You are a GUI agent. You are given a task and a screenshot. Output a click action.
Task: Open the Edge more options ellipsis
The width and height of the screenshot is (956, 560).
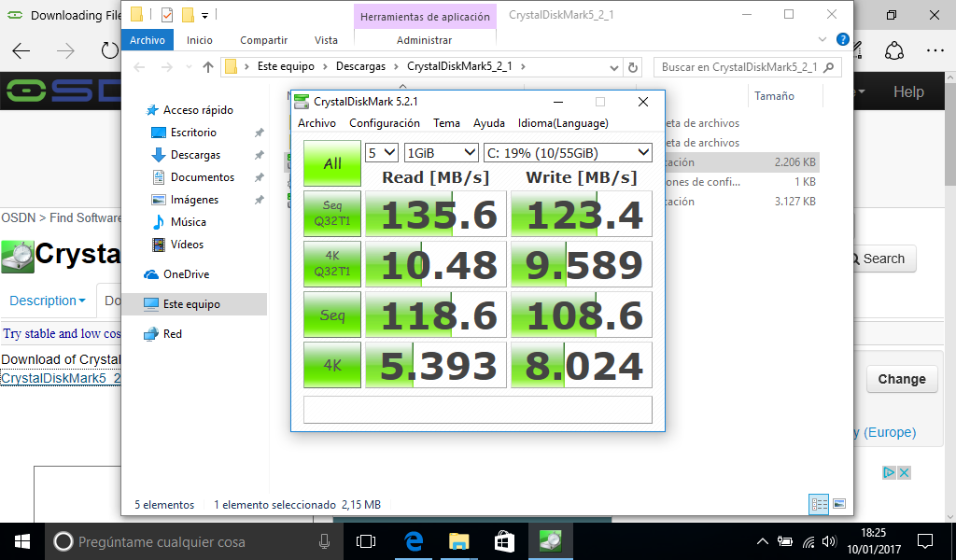[x=935, y=51]
